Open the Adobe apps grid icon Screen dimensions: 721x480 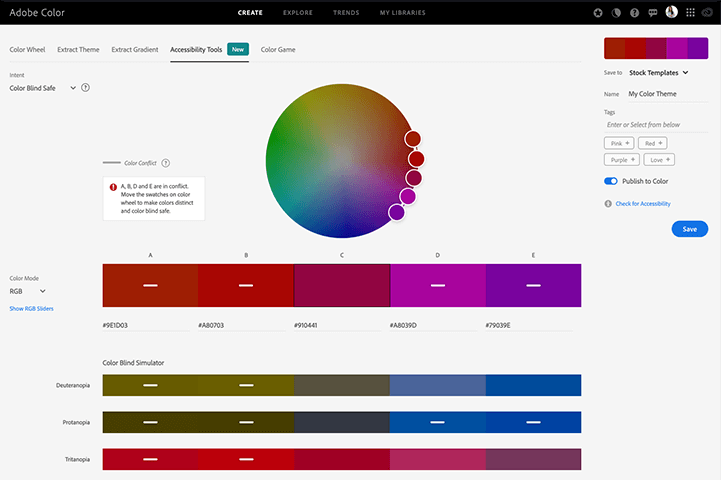pos(690,13)
